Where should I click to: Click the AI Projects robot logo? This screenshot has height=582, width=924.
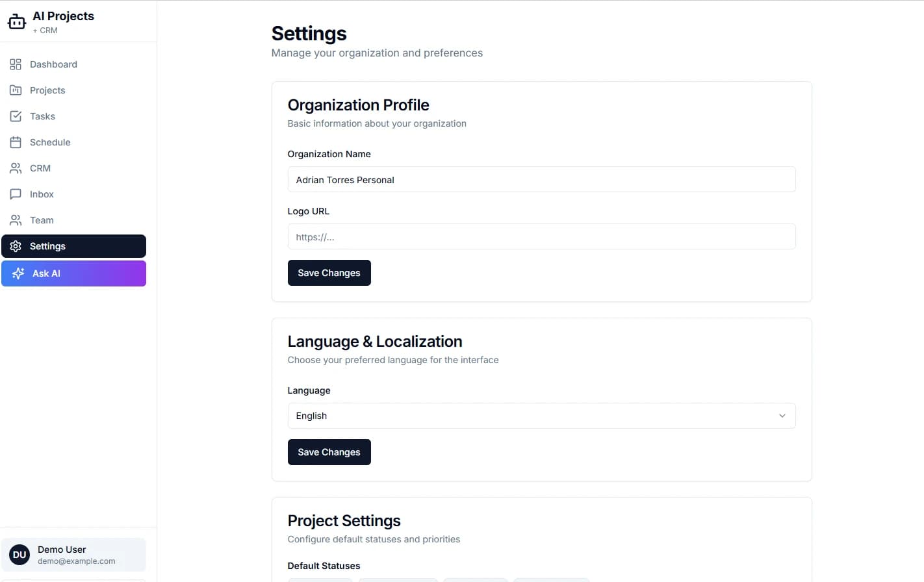point(17,22)
